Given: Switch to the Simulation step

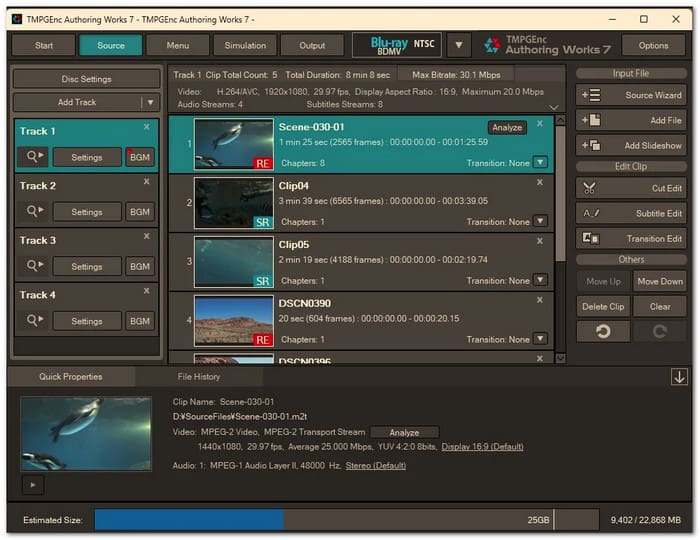Looking at the screenshot, I should pos(245,46).
